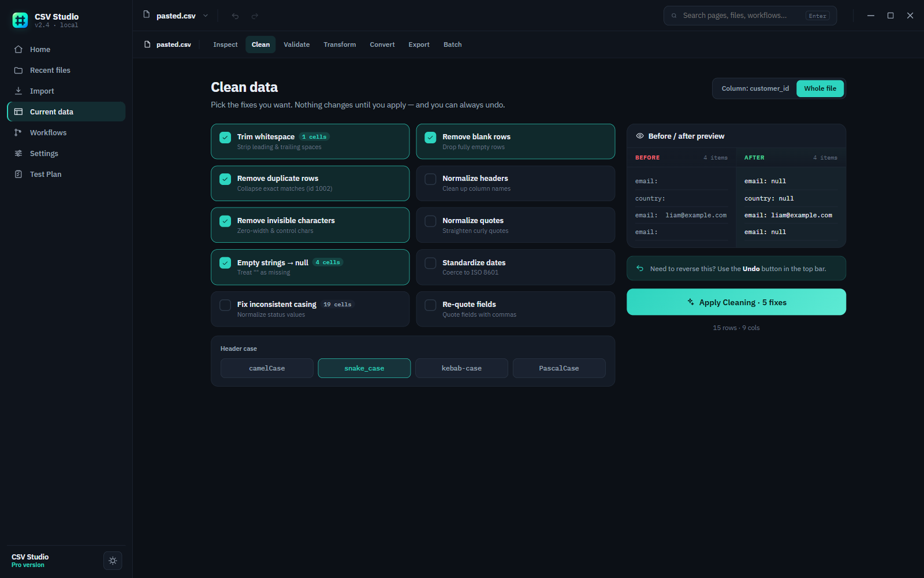This screenshot has width=924, height=578.
Task: Open Settings sliders icon in sidebar
Action: (18, 153)
